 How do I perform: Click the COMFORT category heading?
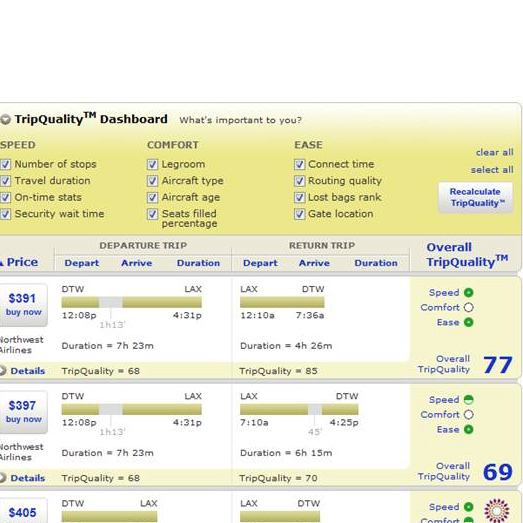tap(173, 145)
